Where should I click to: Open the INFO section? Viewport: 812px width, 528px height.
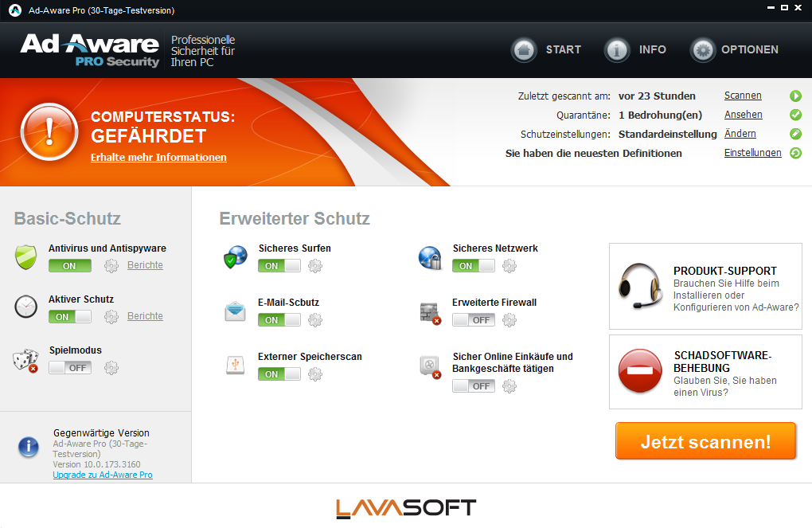click(x=635, y=50)
